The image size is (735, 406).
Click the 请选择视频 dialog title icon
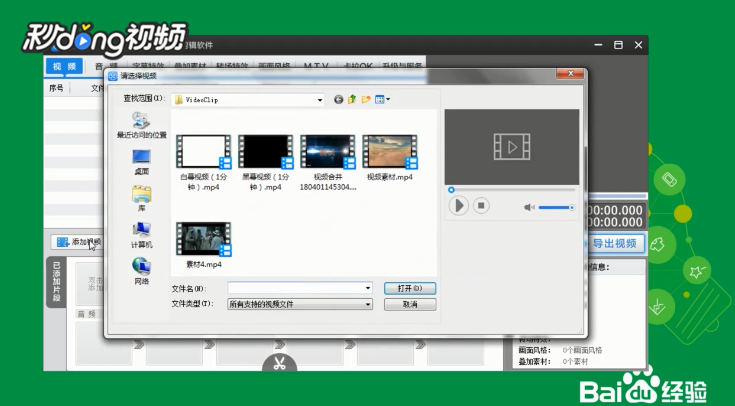(113, 76)
